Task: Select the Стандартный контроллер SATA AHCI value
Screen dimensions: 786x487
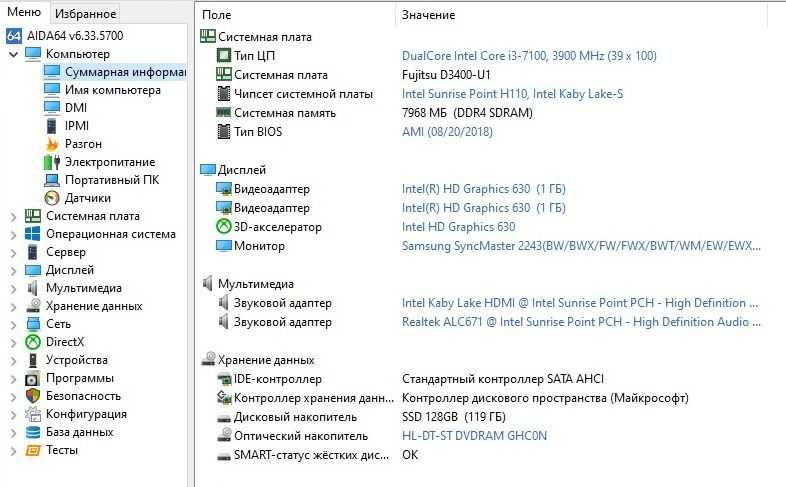Action: click(503, 379)
